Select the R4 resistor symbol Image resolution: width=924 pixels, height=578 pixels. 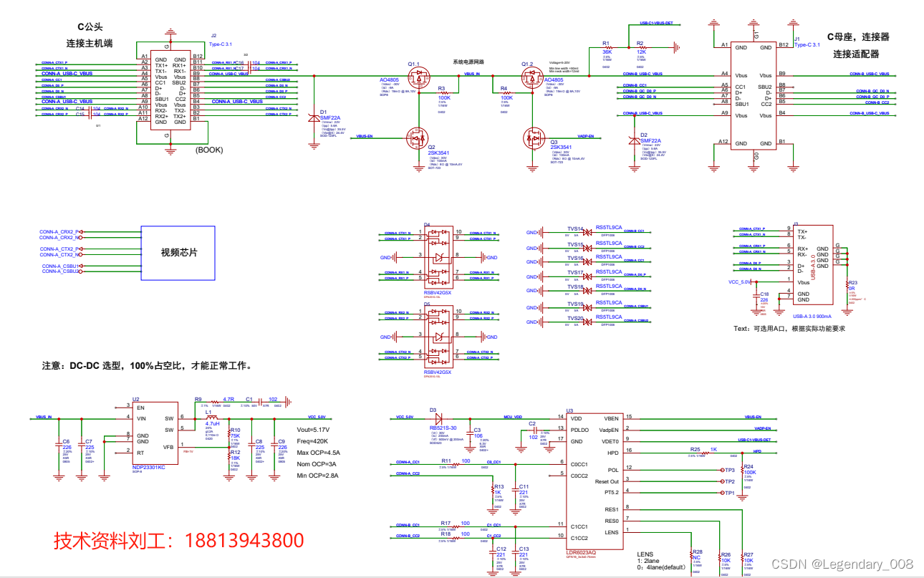[506, 93]
